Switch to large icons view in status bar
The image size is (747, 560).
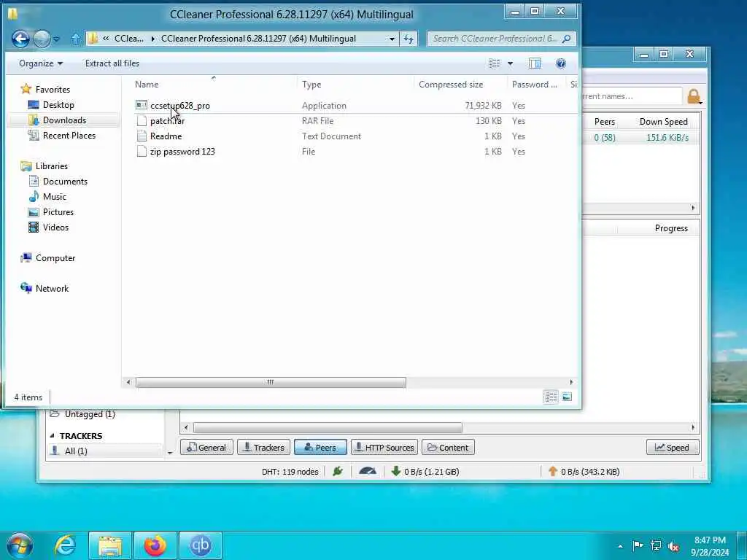567,397
